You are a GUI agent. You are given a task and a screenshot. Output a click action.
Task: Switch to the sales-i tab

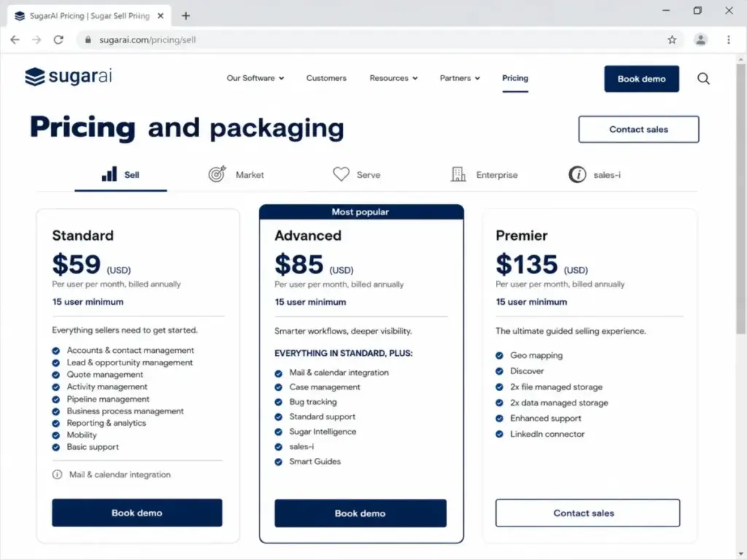click(595, 175)
